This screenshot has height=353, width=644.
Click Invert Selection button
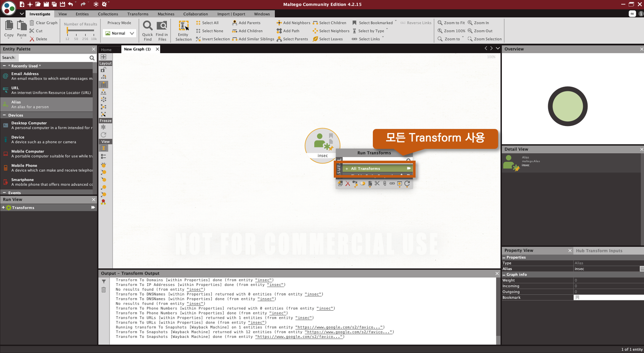point(213,39)
